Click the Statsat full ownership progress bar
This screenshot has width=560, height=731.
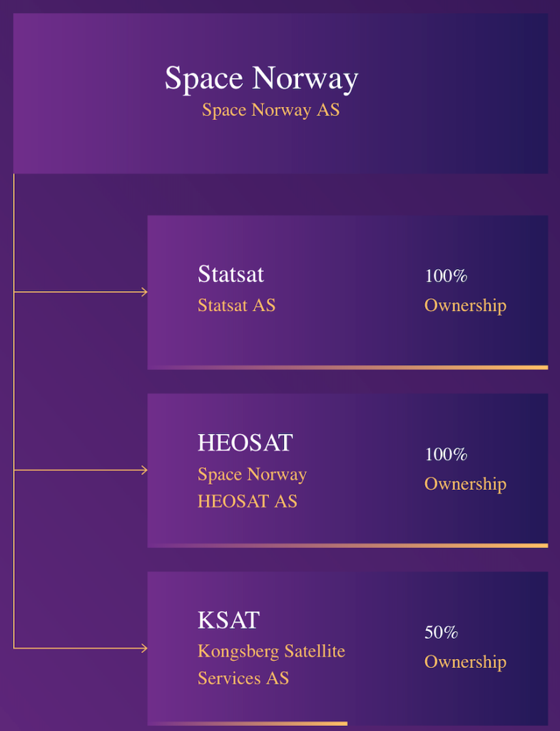347,368
